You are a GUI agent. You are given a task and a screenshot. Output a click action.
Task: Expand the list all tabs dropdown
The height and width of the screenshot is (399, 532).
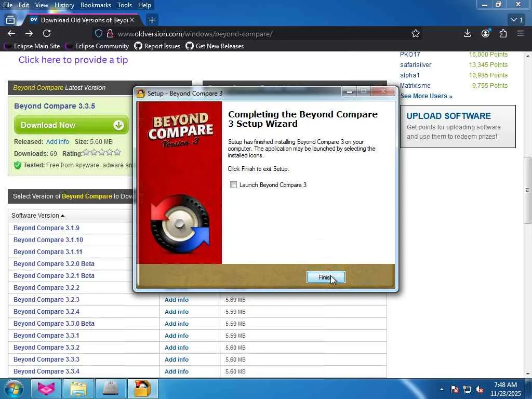(x=517, y=20)
